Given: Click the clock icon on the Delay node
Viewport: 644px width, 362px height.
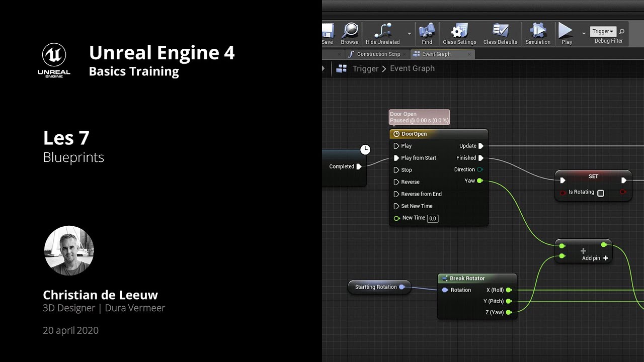Looking at the screenshot, I should [365, 149].
